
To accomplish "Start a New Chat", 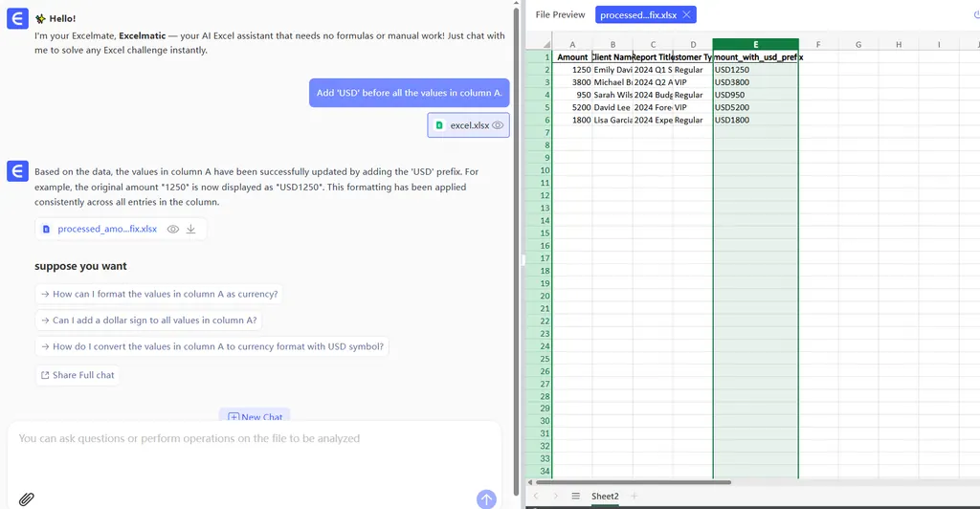I will click(x=255, y=417).
